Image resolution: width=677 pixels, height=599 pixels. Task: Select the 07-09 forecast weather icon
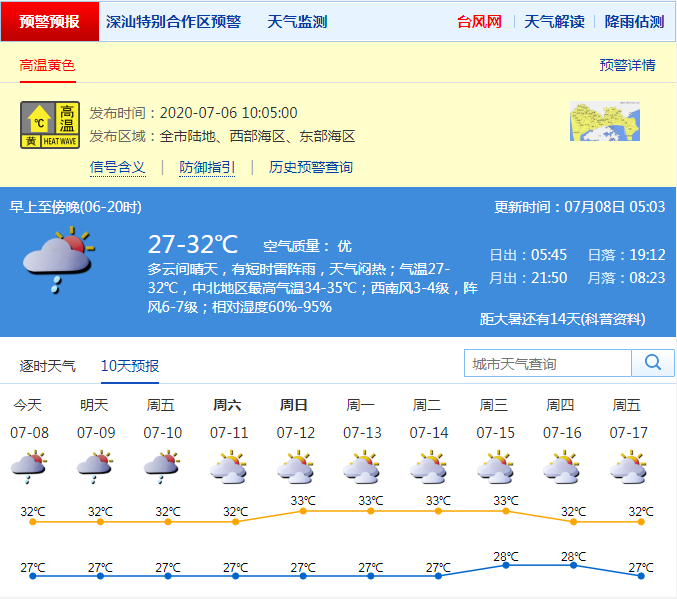click(96, 467)
